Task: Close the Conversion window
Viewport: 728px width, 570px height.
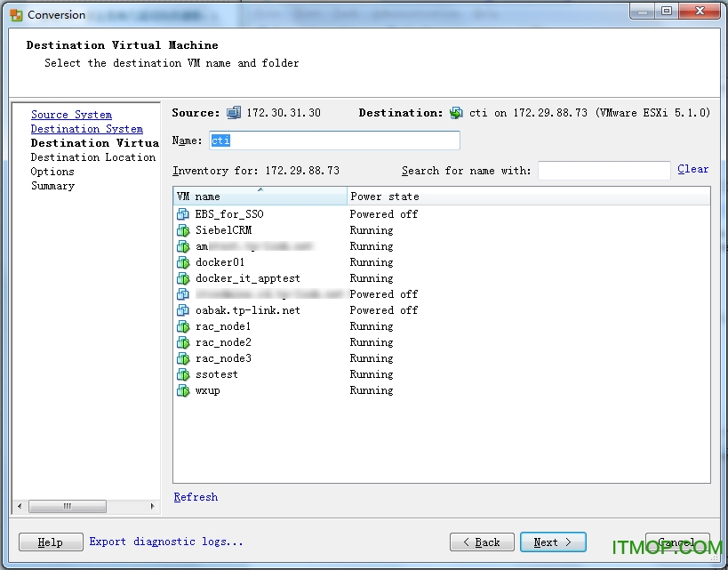Action: click(x=700, y=12)
